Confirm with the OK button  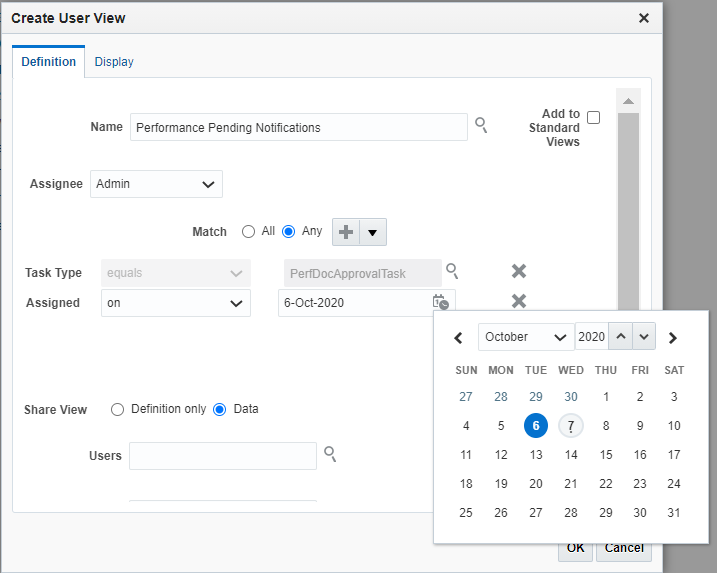(x=575, y=551)
